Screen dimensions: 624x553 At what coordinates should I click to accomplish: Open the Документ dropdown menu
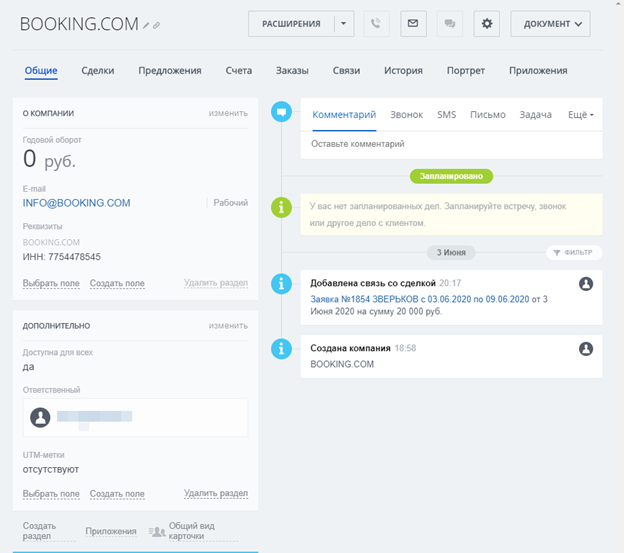point(549,24)
